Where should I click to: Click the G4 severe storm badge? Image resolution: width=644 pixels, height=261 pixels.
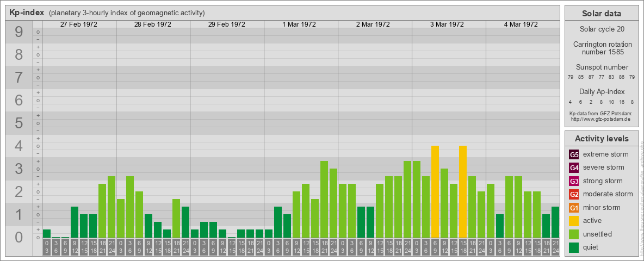point(574,168)
